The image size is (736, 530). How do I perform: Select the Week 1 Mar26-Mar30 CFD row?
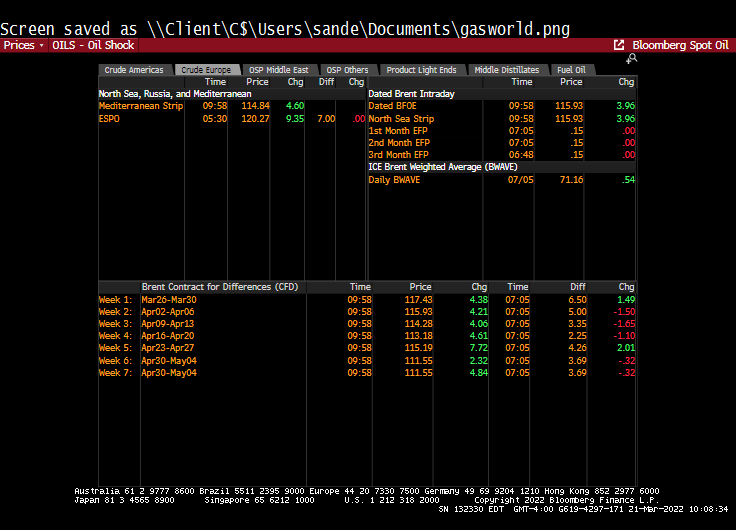169,300
